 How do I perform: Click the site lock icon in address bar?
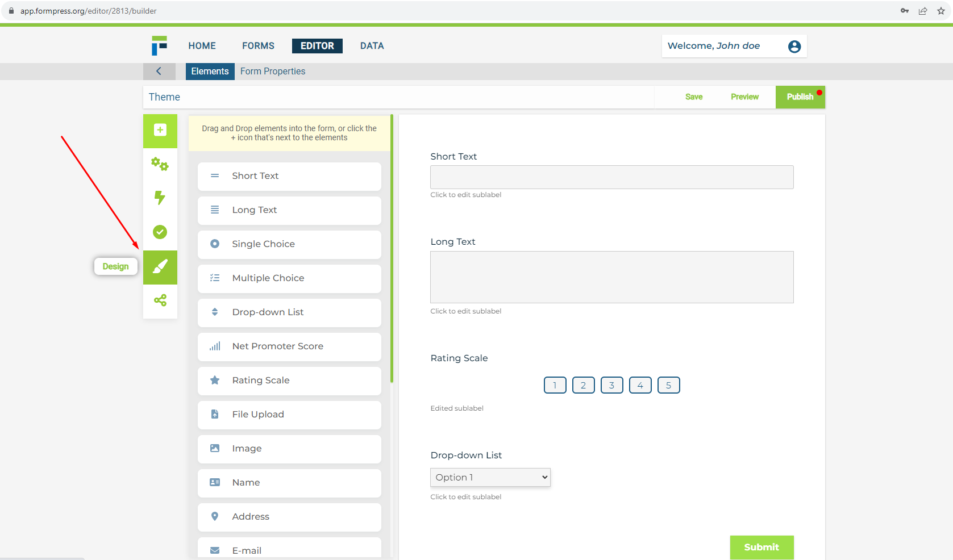[11, 11]
